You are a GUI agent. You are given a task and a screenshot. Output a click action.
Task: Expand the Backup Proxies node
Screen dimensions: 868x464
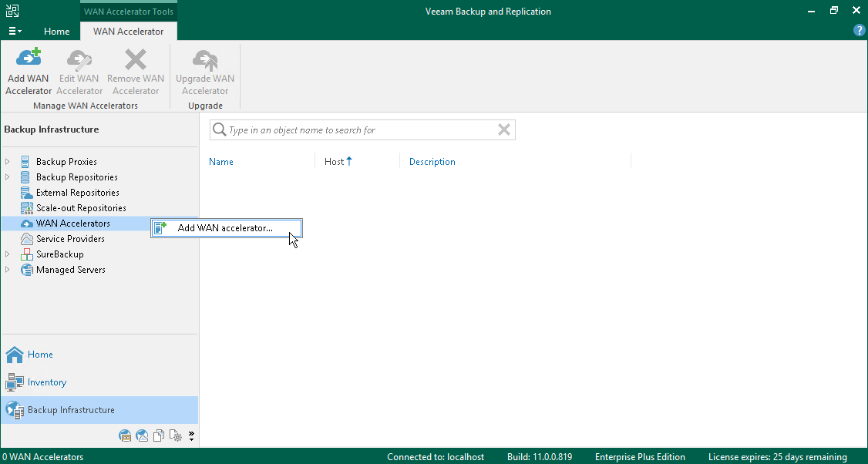[x=7, y=161]
